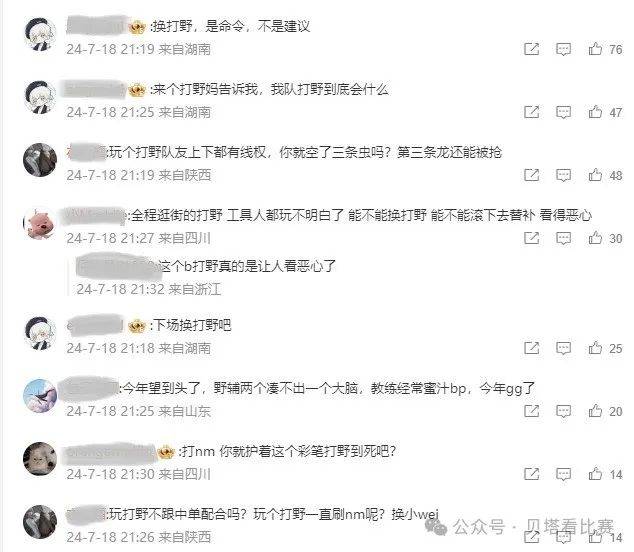This screenshot has height=552, width=634.
Task: Reply to the comment with 48 likes
Action: point(563,175)
